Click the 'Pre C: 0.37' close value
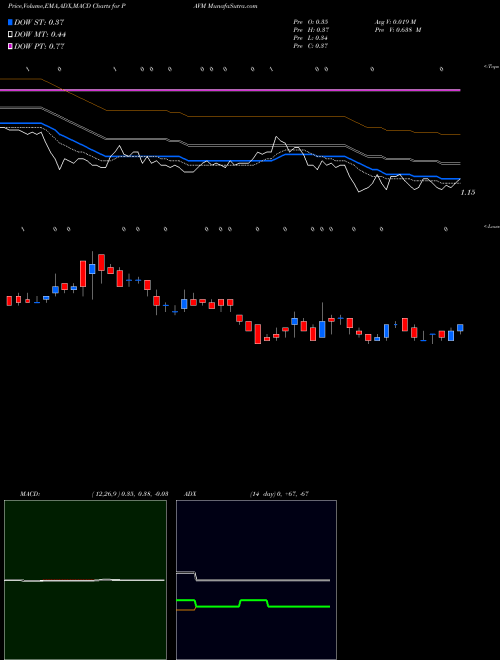Viewport: 500px width, 660px height. coord(311,46)
